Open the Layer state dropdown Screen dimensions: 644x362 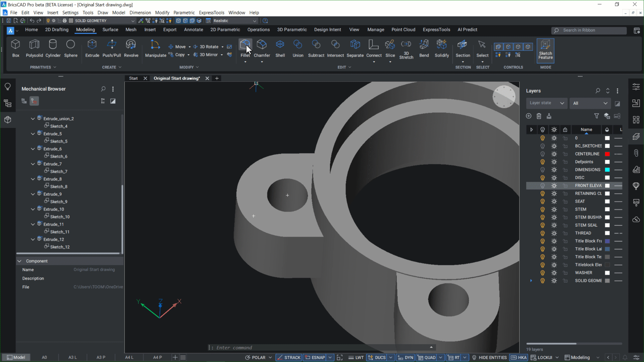(x=546, y=103)
